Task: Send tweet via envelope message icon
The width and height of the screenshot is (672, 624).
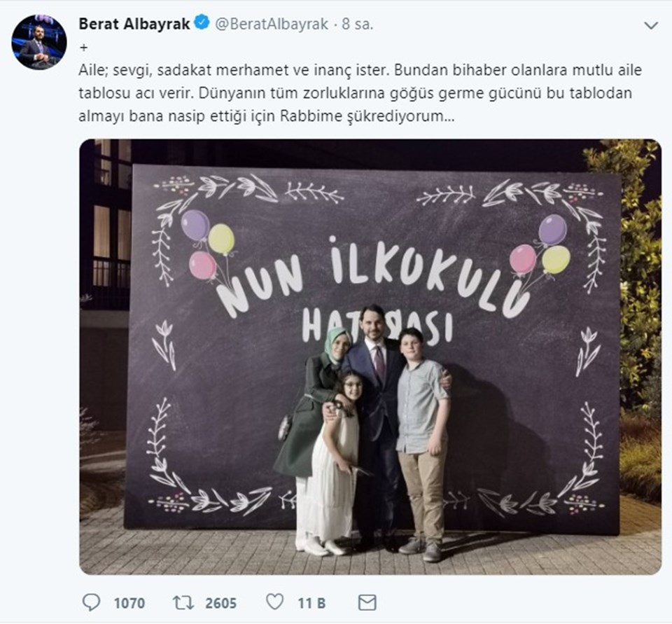Action: coord(367,602)
